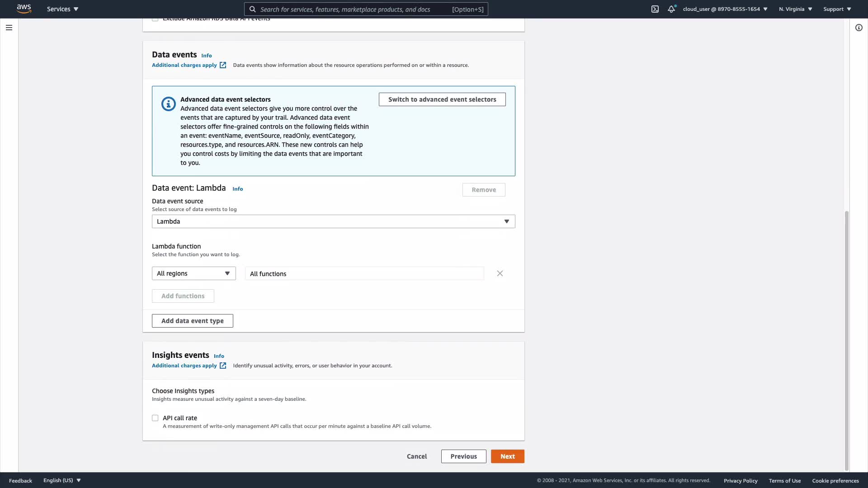Open the Support menu
The height and width of the screenshot is (488, 868).
pyautogui.click(x=837, y=9)
